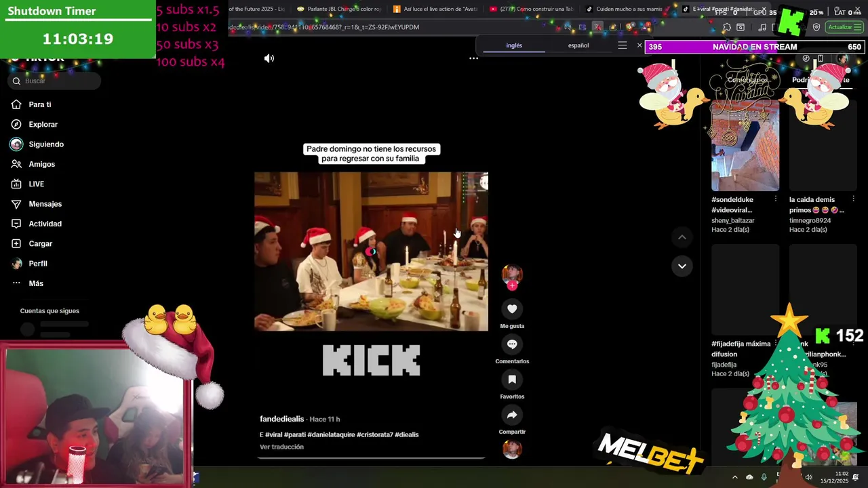
Task: Click the video caption 'Padre domingo'
Action: (x=371, y=153)
